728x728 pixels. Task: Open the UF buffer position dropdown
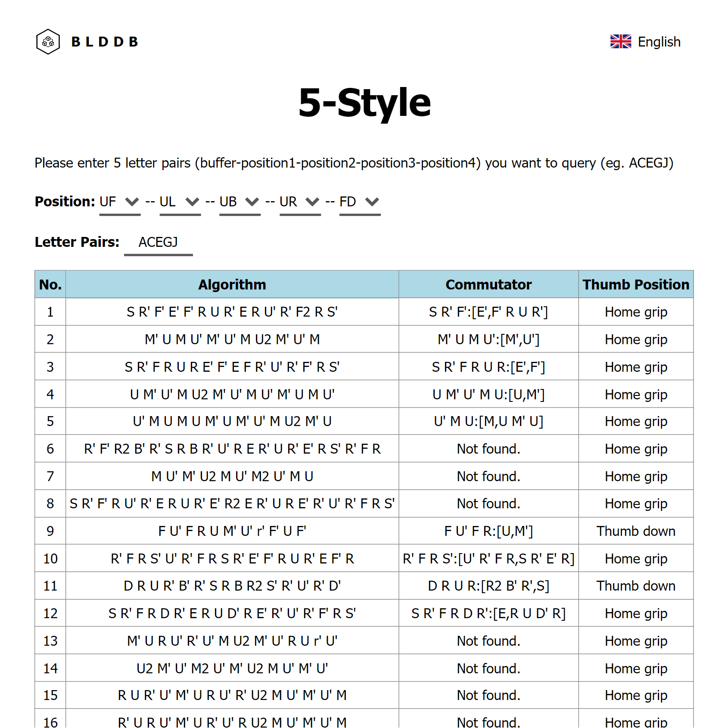[119, 202]
